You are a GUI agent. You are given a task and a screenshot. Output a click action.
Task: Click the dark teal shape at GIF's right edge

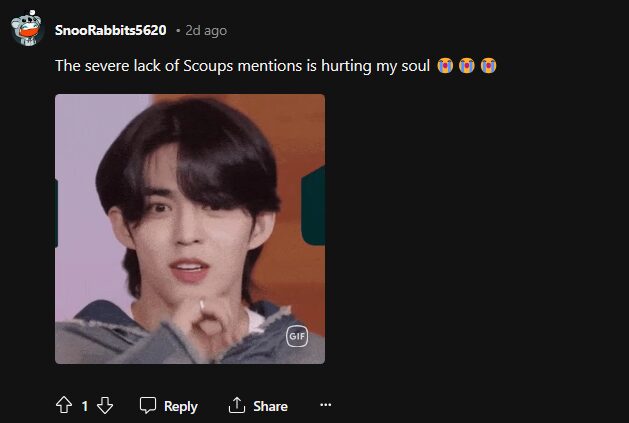[x=314, y=207]
